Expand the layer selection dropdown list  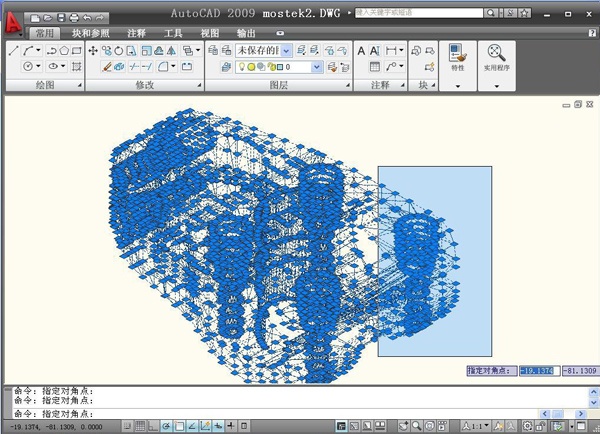click(318, 67)
